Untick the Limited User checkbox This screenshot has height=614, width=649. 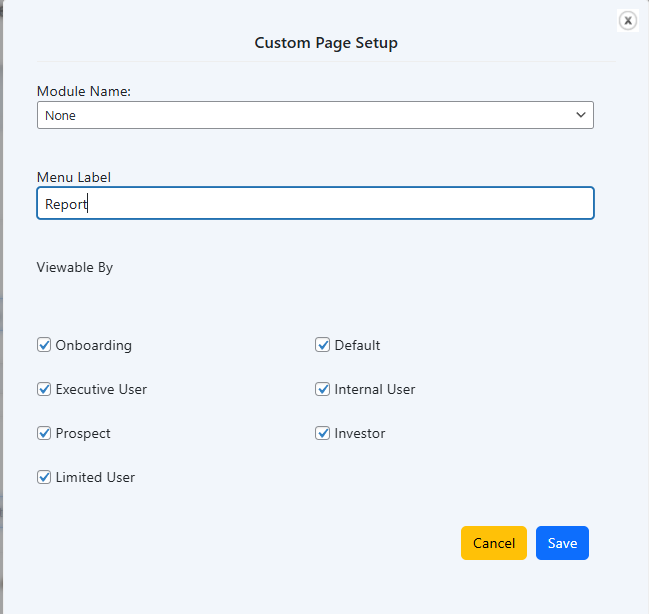tap(44, 477)
